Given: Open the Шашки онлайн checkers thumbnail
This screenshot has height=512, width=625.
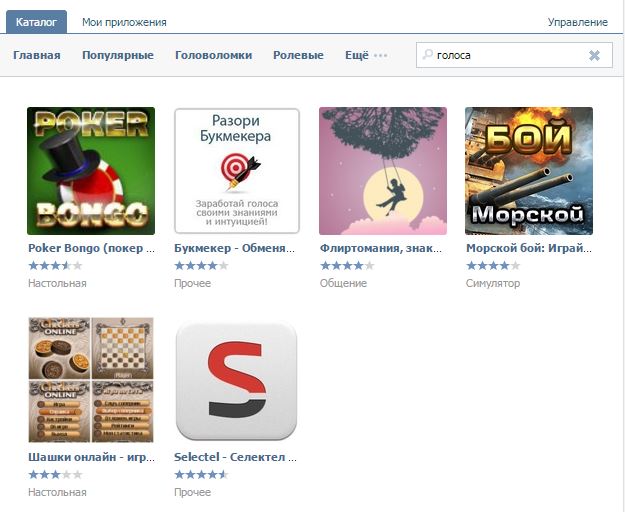Looking at the screenshot, I should [x=91, y=380].
